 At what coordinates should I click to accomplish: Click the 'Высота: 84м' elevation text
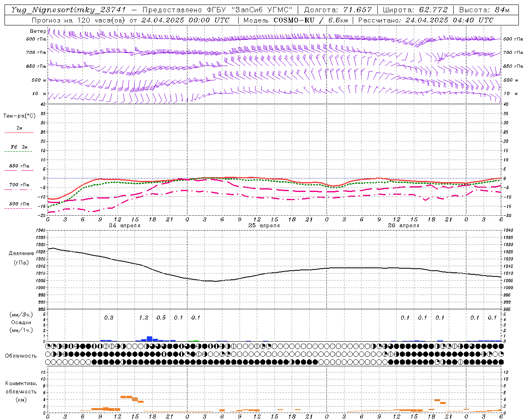484,10
